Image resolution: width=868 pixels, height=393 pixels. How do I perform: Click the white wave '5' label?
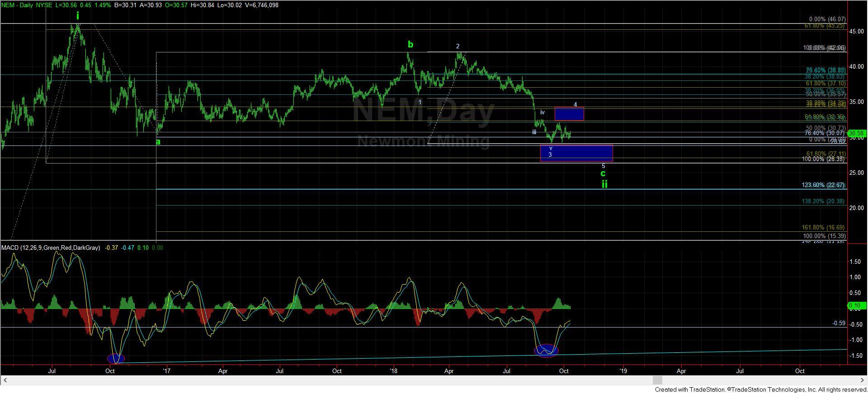pyautogui.click(x=603, y=166)
